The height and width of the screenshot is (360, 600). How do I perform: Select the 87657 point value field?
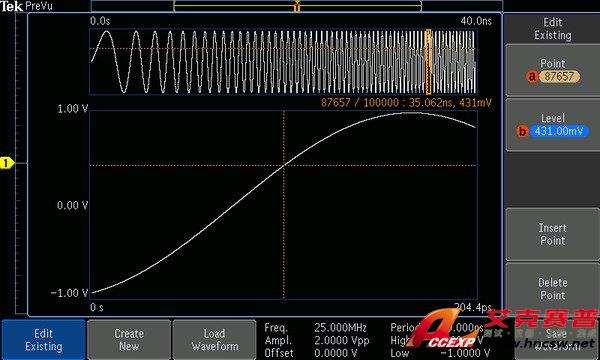pyautogui.click(x=559, y=77)
